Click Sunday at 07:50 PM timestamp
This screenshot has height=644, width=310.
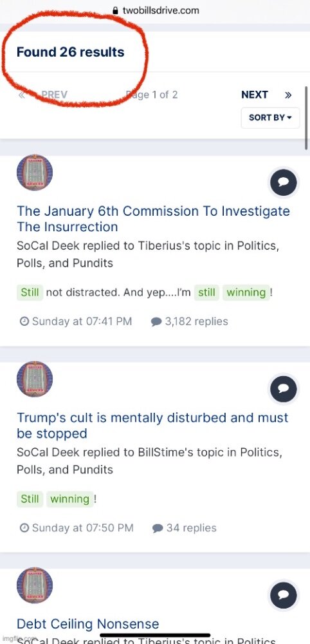coord(77,528)
